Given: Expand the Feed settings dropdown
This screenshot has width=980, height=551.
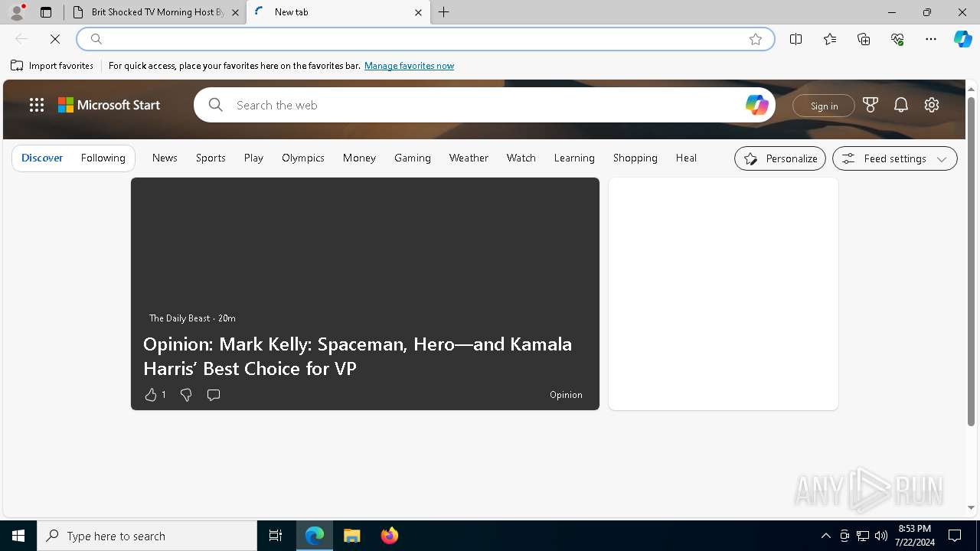Looking at the screenshot, I should 895,158.
